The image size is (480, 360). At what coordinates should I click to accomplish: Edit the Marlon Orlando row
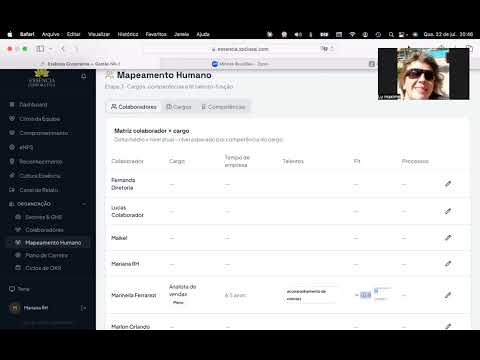point(448,326)
